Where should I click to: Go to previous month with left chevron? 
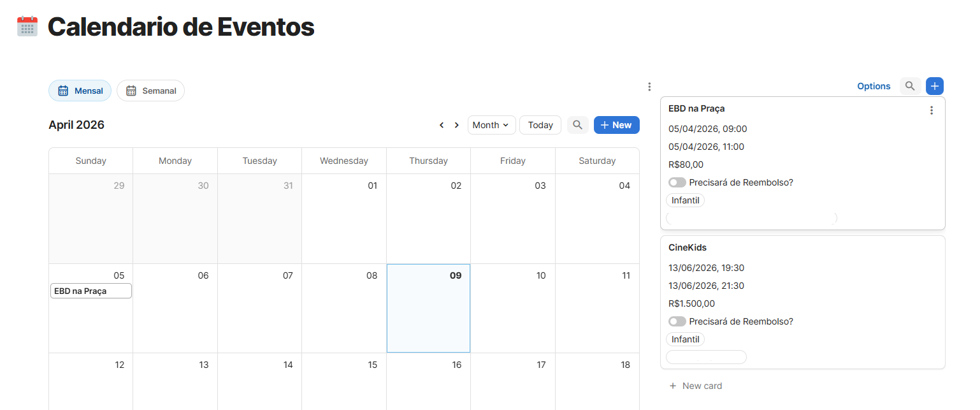[442, 125]
